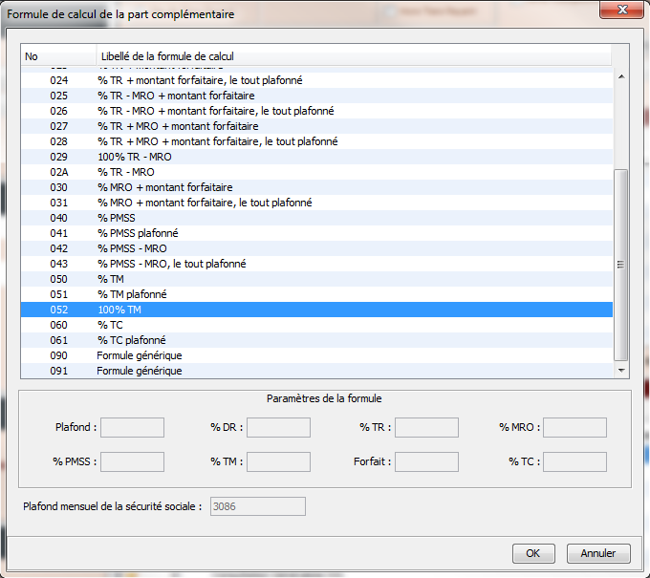Click the OK button

pyautogui.click(x=533, y=553)
